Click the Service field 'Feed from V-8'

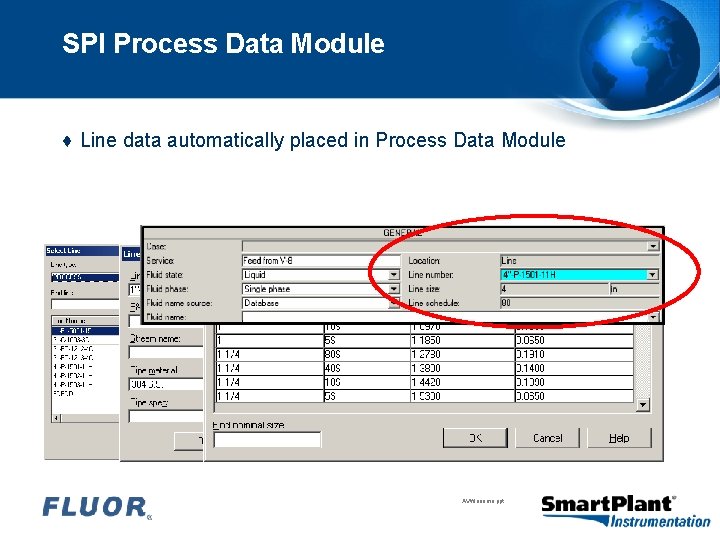pyautogui.click(x=321, y=260)
